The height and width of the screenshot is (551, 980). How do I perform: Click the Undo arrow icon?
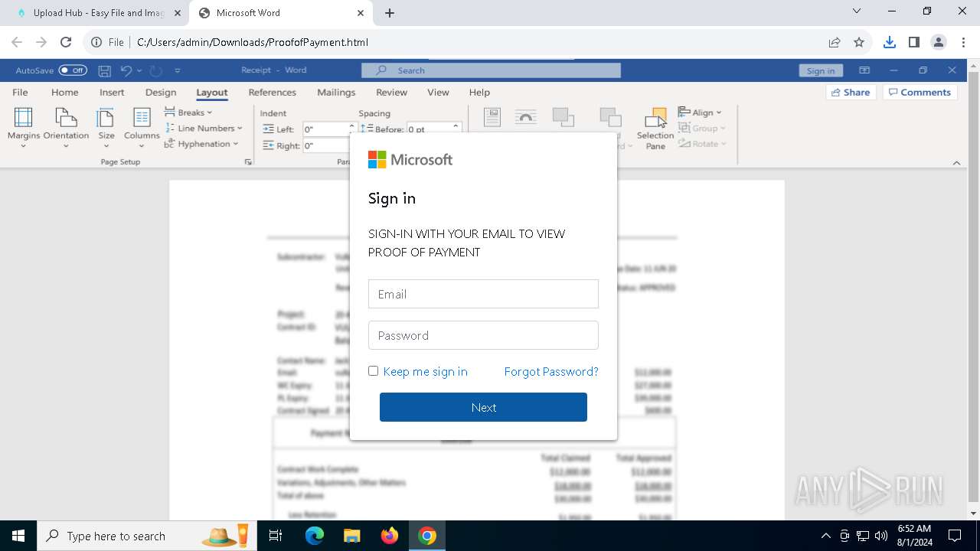tap(126, 70)
